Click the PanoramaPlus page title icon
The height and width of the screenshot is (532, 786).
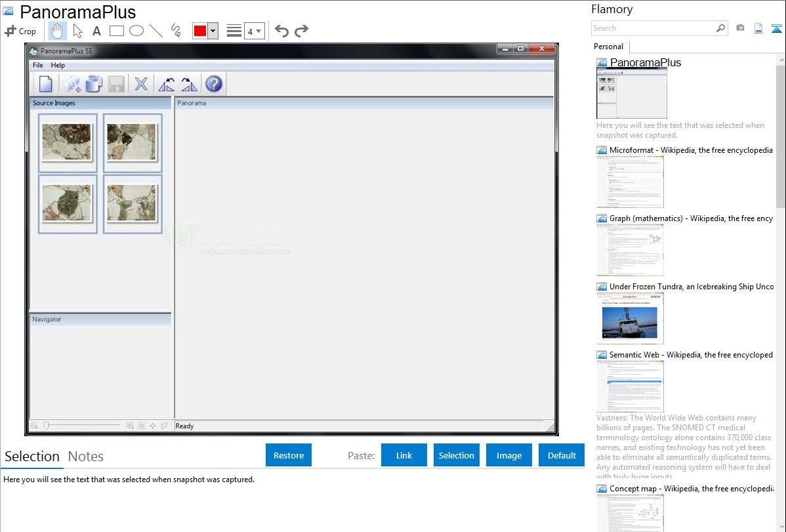click(8, 12)
